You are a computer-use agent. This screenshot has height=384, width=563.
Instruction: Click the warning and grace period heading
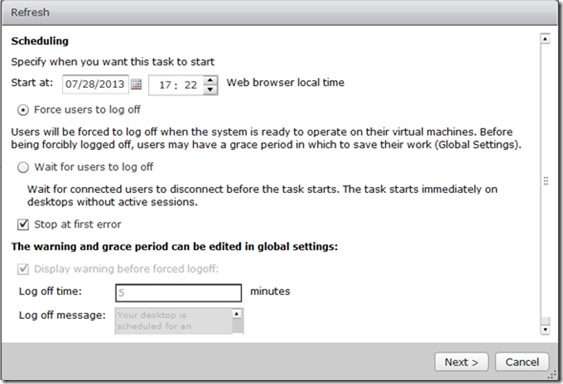(x=175, y=247)
